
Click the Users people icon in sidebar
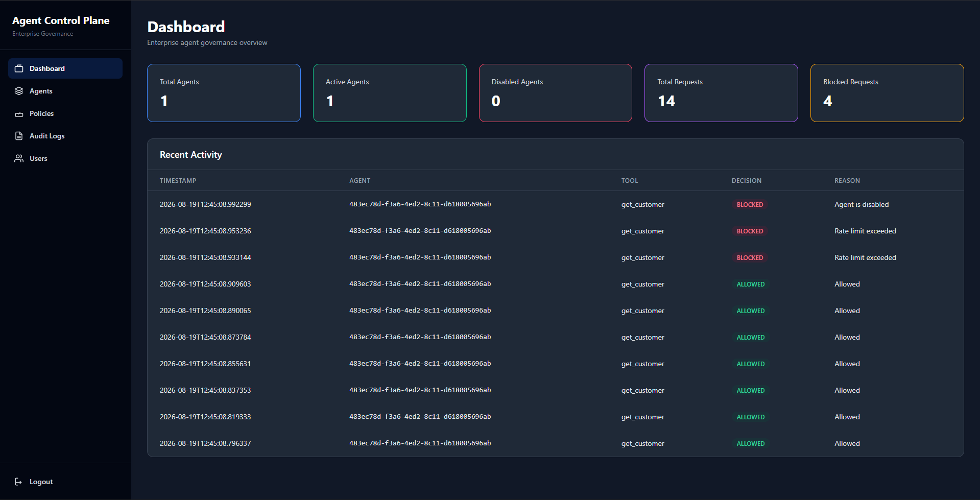point(19,158)
